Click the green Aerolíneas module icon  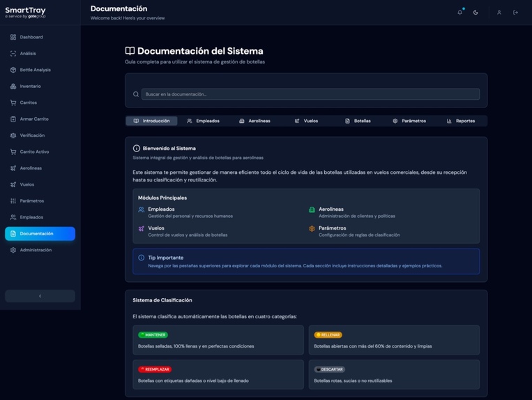(312, 209)
